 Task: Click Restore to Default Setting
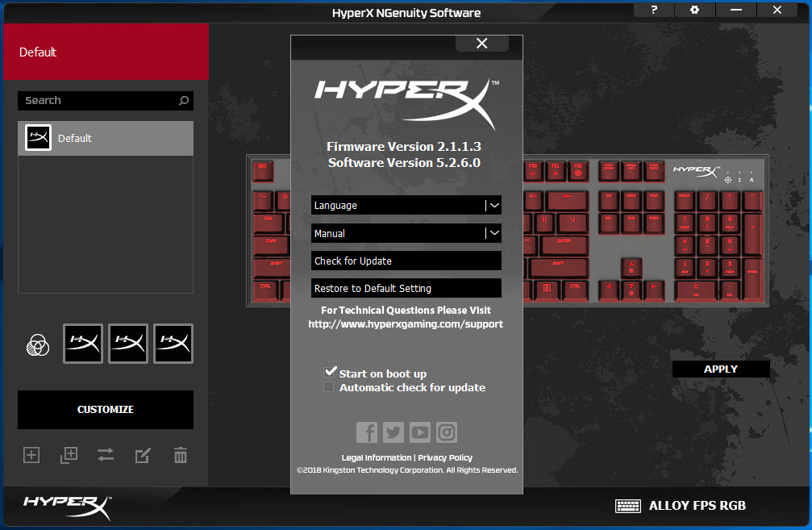(406, 288)
